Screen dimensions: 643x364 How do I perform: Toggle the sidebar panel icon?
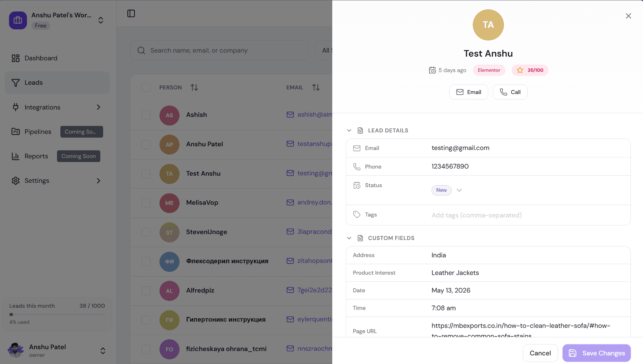coord(131,13)
